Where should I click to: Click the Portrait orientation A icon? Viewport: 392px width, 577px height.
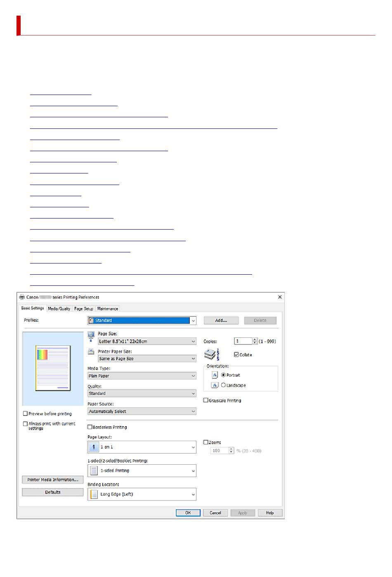(x=215, y=375)
